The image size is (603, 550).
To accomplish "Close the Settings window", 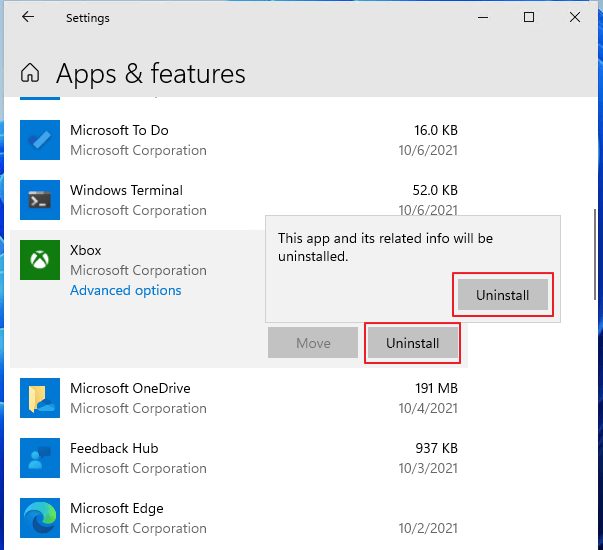I will [x=575, y=17].
